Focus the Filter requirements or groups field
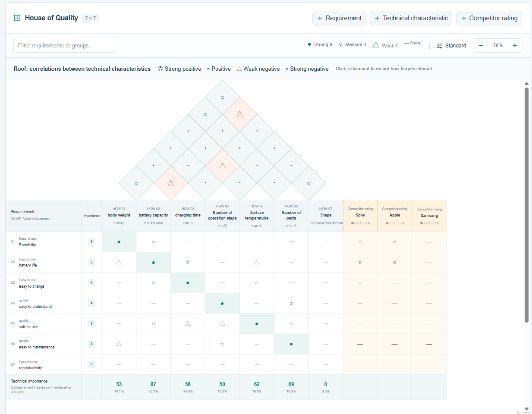 pyautogui.click(x=65, y=46)
